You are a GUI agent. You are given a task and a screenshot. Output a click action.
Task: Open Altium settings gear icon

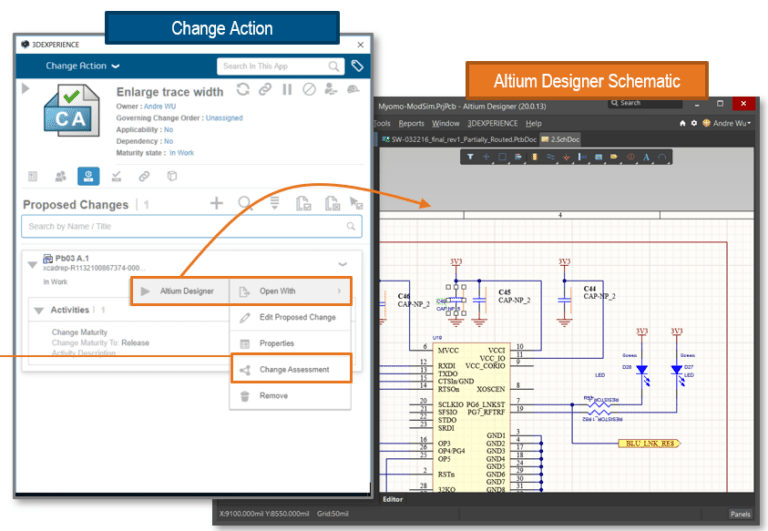[x=694, y=123]
